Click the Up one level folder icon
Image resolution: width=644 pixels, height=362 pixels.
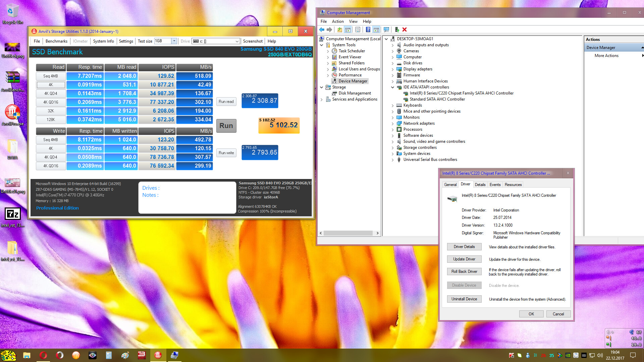(340, 29)
